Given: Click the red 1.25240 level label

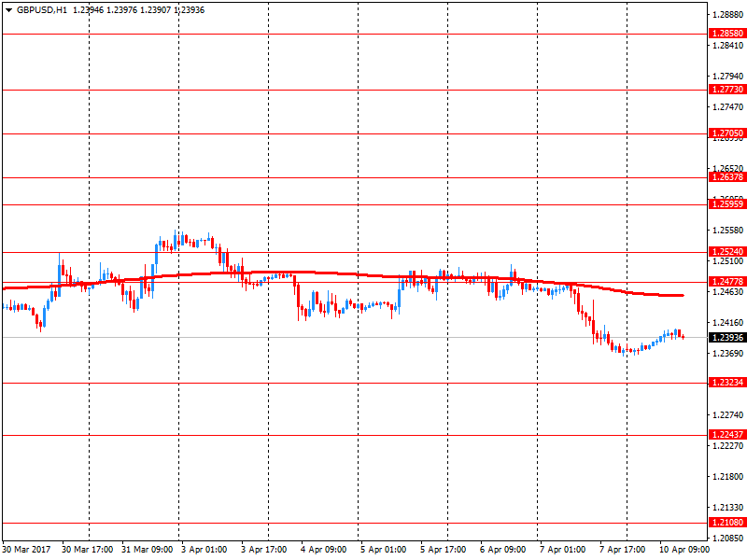Looking at the screenshot, I should coord(727,252).
